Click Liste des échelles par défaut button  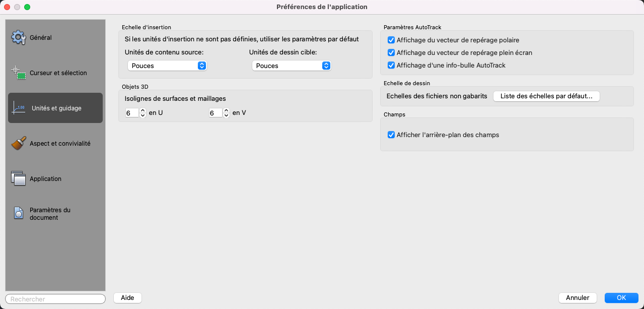pyautogui.click(x=546, y=96)
